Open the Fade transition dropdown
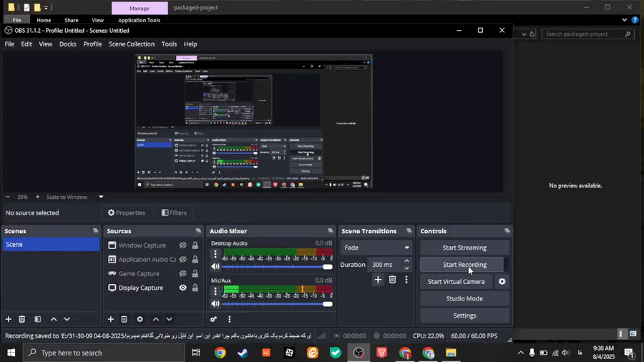Screen dimensions: 644x362 [376, 248]
